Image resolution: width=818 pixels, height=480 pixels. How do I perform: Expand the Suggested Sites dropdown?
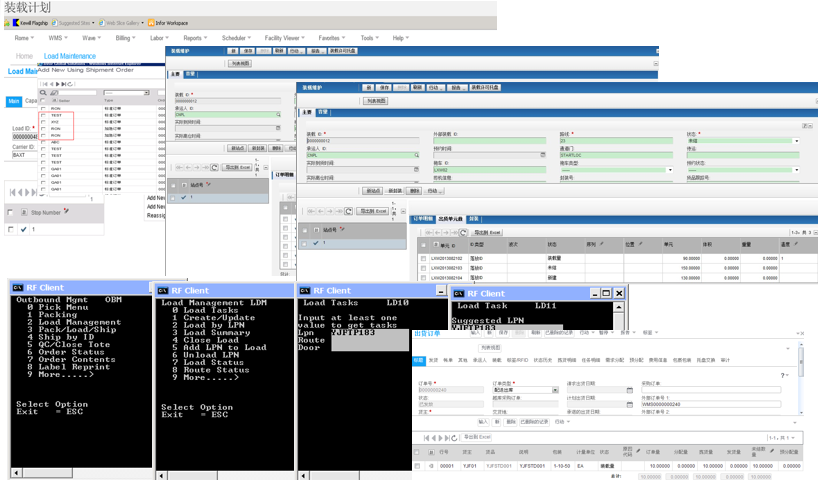[x=94, y=20]
